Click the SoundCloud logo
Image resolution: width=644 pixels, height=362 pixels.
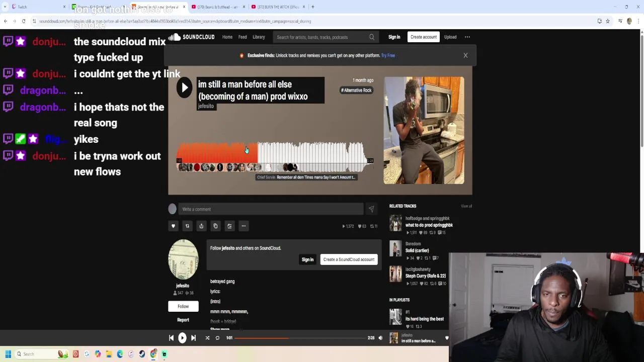coord(191,37)
